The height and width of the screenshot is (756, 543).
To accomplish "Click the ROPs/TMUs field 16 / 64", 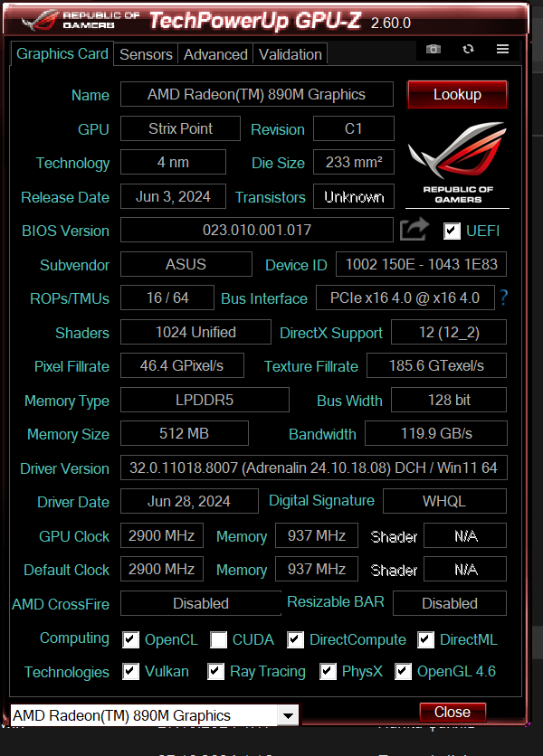I will click(x=167, y=298).
